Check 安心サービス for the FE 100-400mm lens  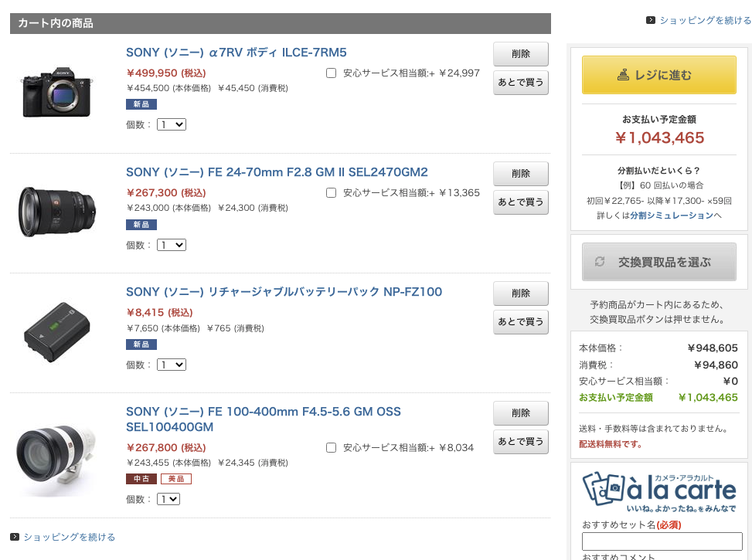(331, 447)
